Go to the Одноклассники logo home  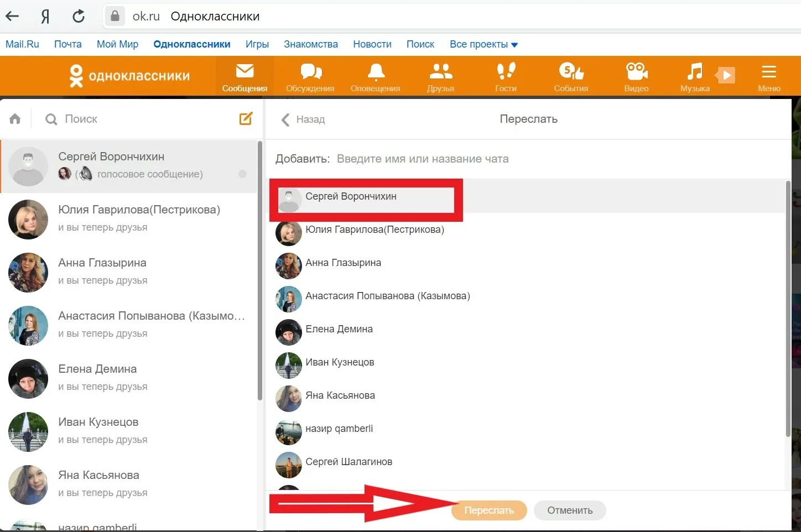(129, 76)
